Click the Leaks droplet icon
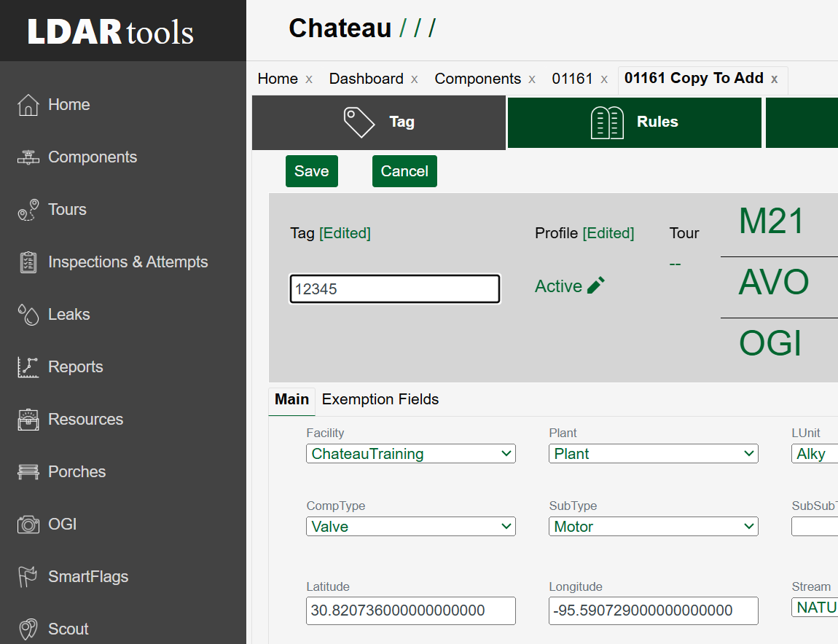838x644 pixels. (x=28, y=314)
